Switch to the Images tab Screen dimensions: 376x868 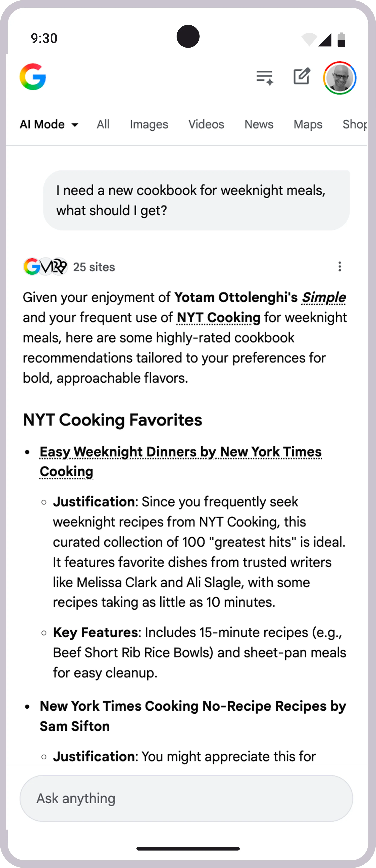tap(149, 124)
